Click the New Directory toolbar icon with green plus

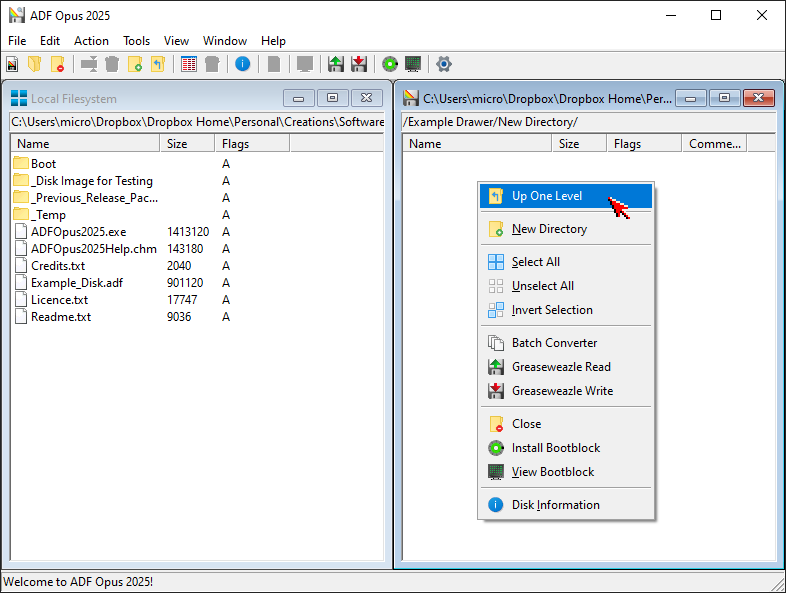(x=135, y=64)
